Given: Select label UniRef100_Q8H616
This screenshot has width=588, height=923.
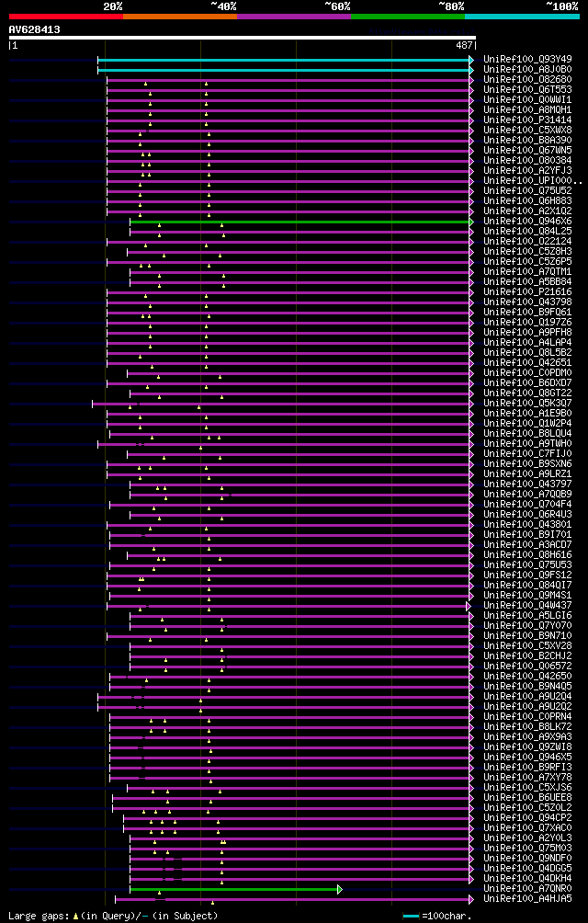Looking at the screenshot, I should [527, 554].
